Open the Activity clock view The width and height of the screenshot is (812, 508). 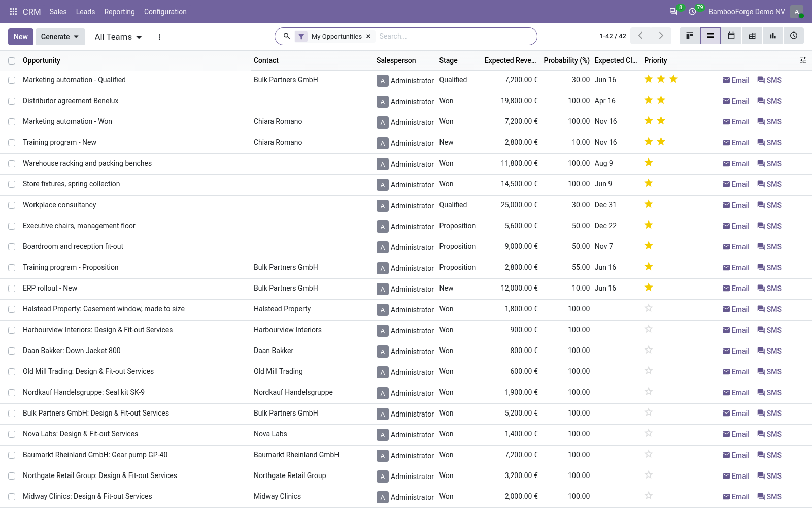[794, 36]
